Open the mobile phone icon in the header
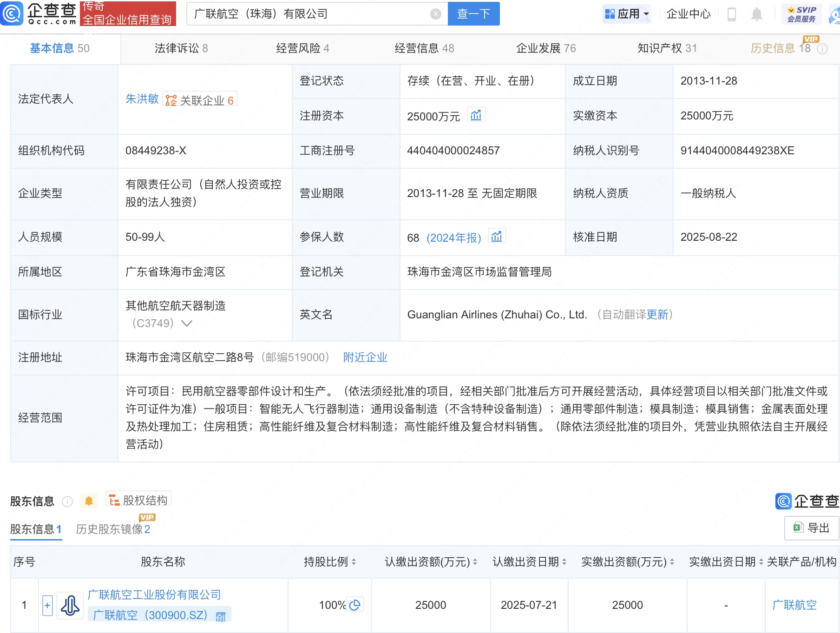 pos(732,14)
